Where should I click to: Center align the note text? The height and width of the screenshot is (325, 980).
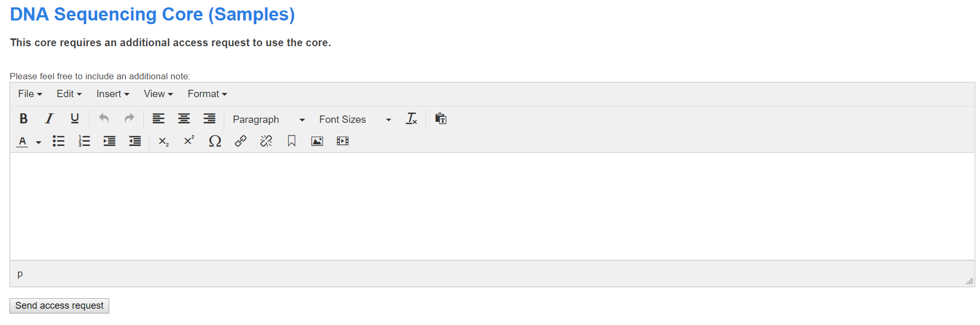pos(184,119)
